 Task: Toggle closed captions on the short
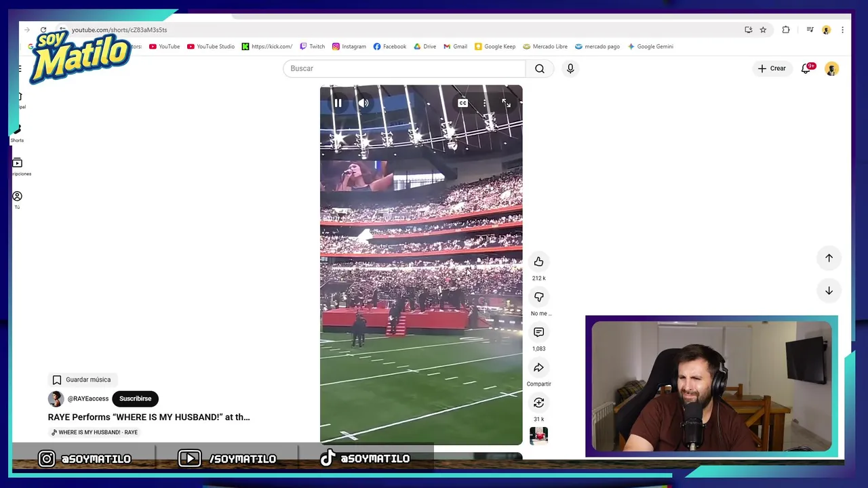tap(462, 103)
